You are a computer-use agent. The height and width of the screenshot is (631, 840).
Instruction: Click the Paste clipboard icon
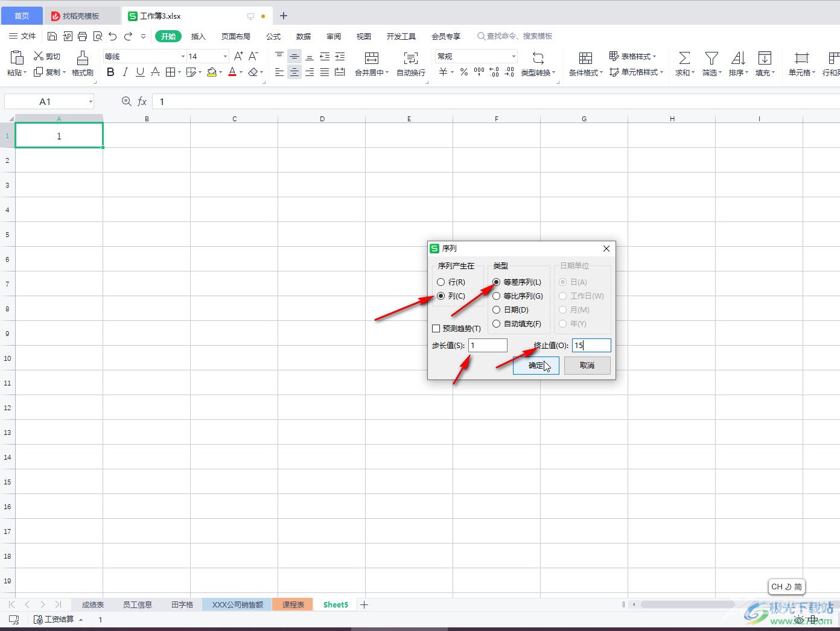tap(17, 58)
